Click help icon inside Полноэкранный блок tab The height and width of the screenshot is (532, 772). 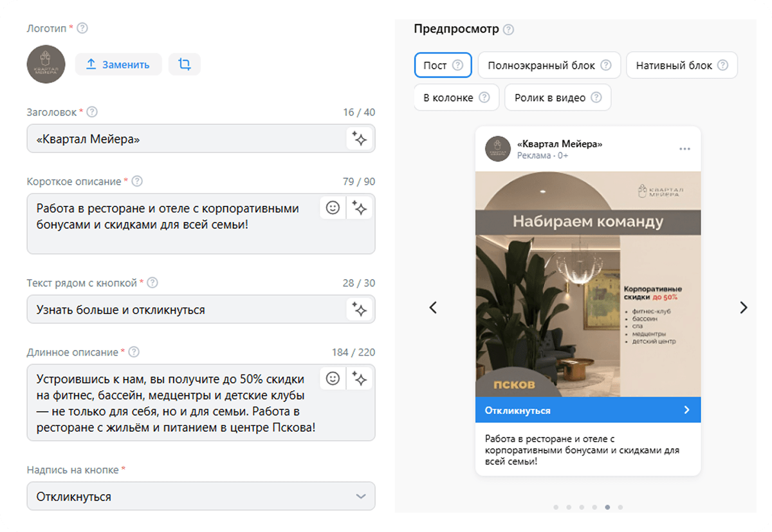[x=607, y=65]
